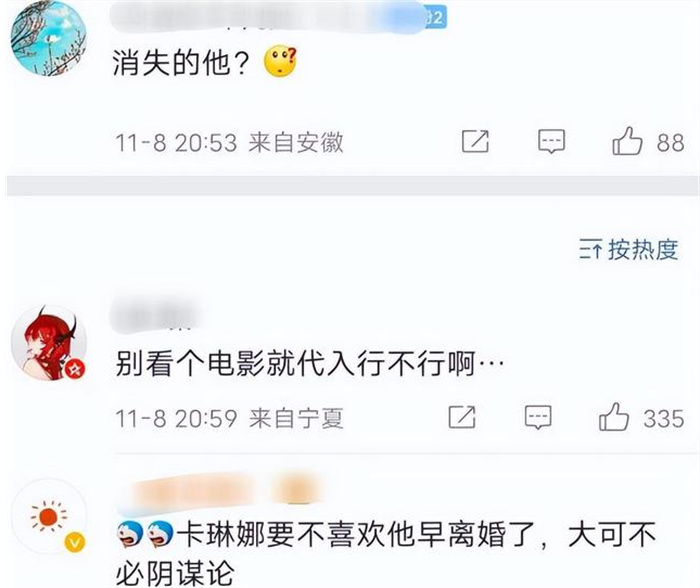Select comment text '消失的他?'
The height and width of the screenshot is (588, 700).
181,63
